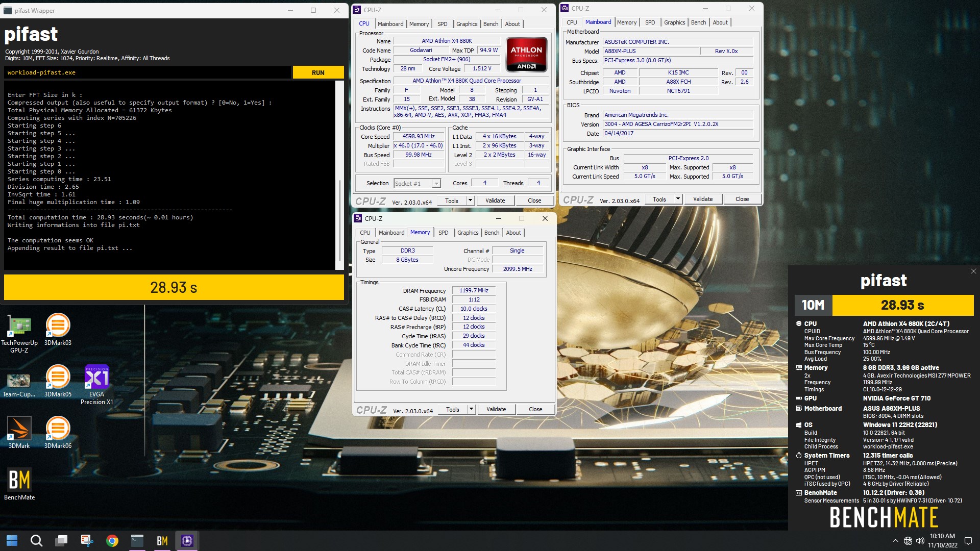This screenshot has height=551, width=980.
Task: Open Bench tab in top-left CPU-Z
Action: point(491,24)
